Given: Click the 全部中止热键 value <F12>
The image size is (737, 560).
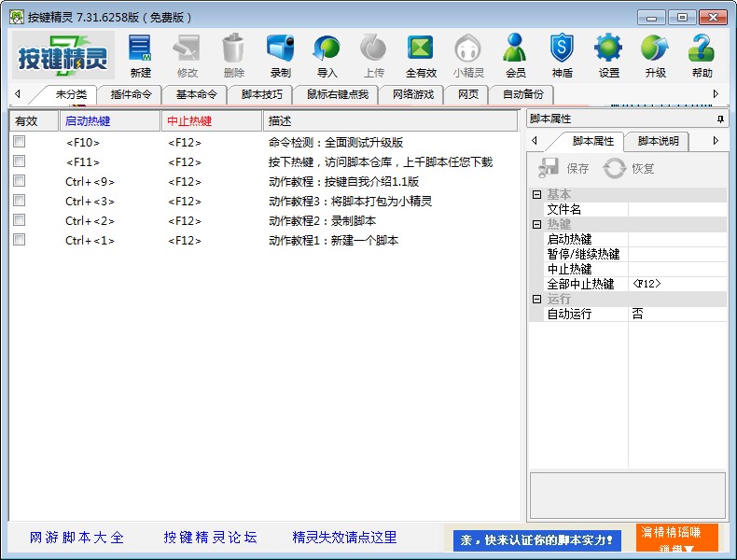Looking at the screenshot, I should 677,284.
